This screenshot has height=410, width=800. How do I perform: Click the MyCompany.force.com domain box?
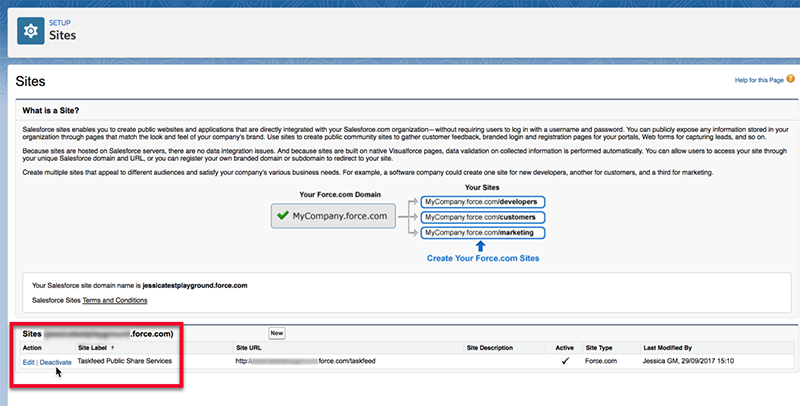point(333,216)
